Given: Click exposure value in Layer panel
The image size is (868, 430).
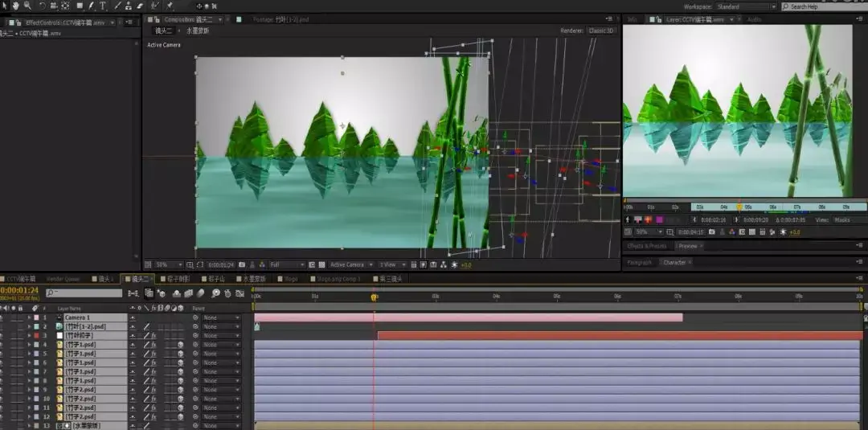Looking at the screenshot, I should pyautogui.click(x=795, y=232).
